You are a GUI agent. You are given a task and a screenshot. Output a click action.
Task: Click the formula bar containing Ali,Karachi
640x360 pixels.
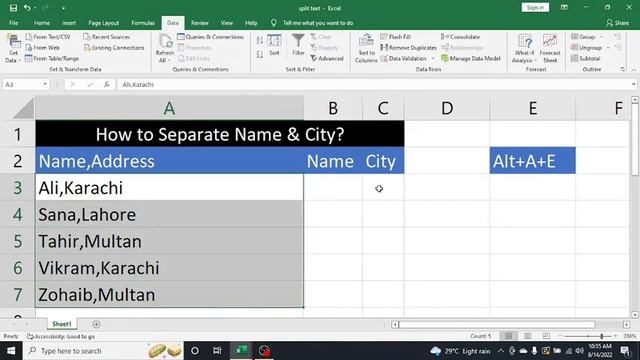373,84
